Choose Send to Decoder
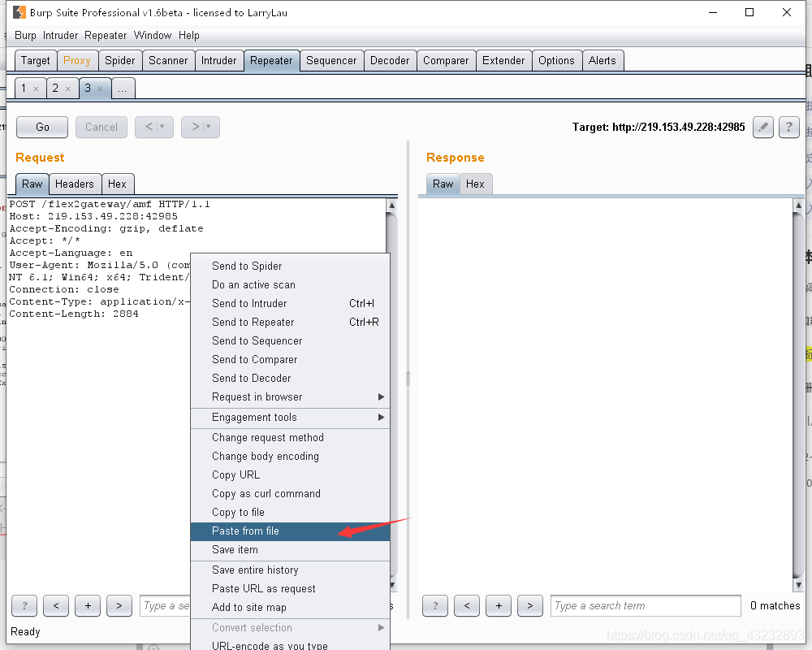 tap(290, 378)
